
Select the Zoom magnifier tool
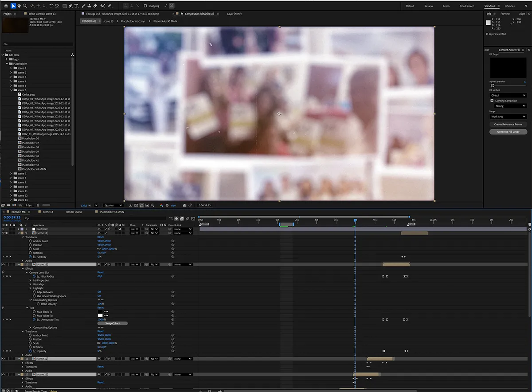tap(25, 6)
